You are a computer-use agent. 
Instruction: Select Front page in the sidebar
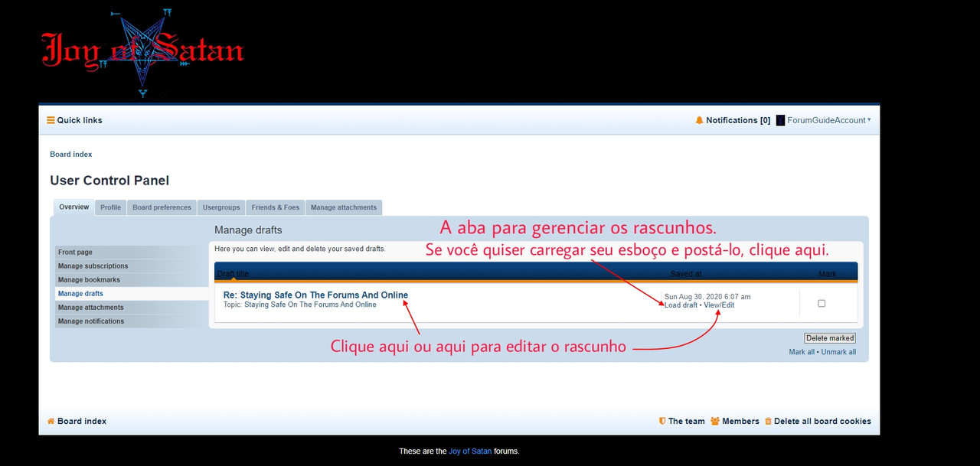click(x=132, y=253)
